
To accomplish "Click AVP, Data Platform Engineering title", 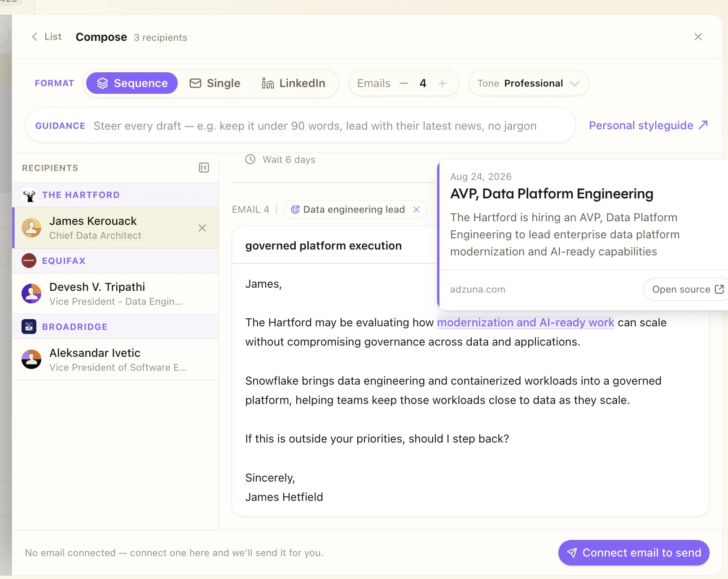I will 552,194.
